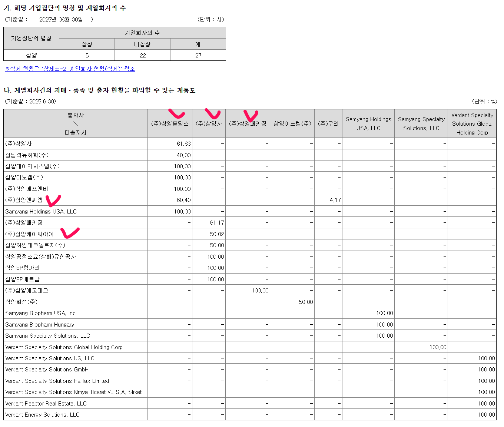Click the 61.17 value for 삼양패키징
Screen dimensions: 504x427
click(x=217, y=222)
